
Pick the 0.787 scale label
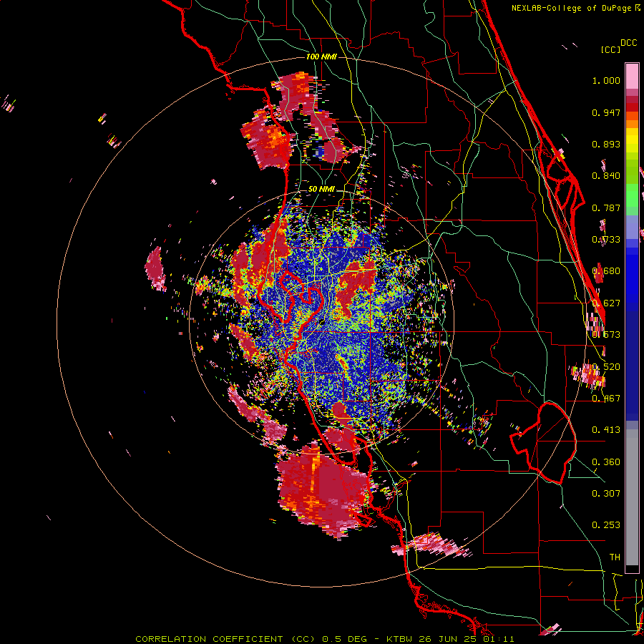tap(606, 208)
